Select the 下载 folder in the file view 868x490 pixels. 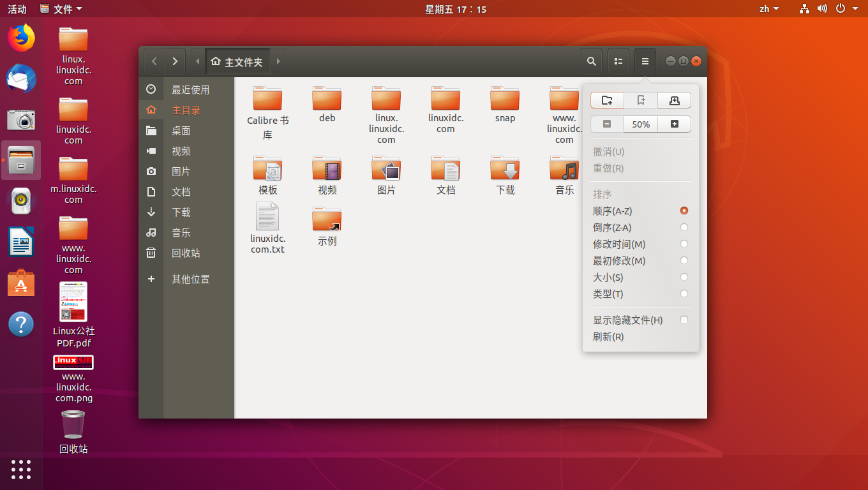pyautogui.click(x=505, y=175)
